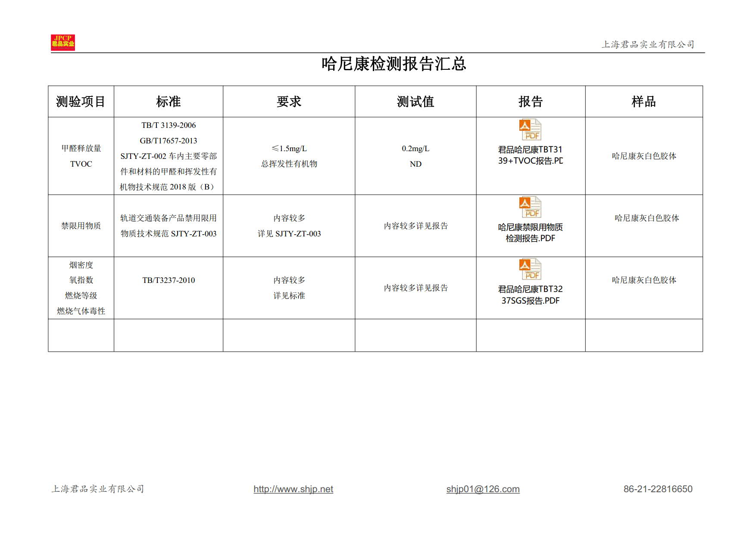This screenshot has width=756, height=534.
Task: Click the 详见标准 requirement text
Action: click(x=289, y=295)
